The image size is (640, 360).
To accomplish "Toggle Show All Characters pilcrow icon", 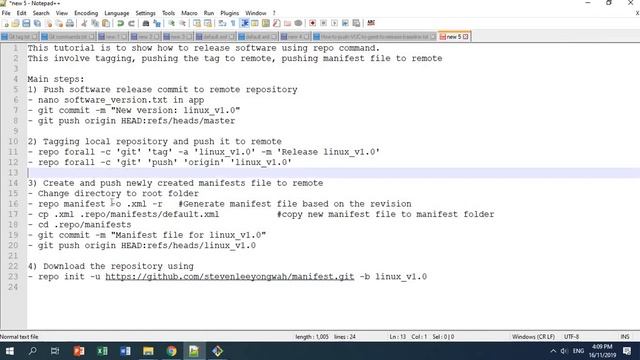I will point(233,23).
